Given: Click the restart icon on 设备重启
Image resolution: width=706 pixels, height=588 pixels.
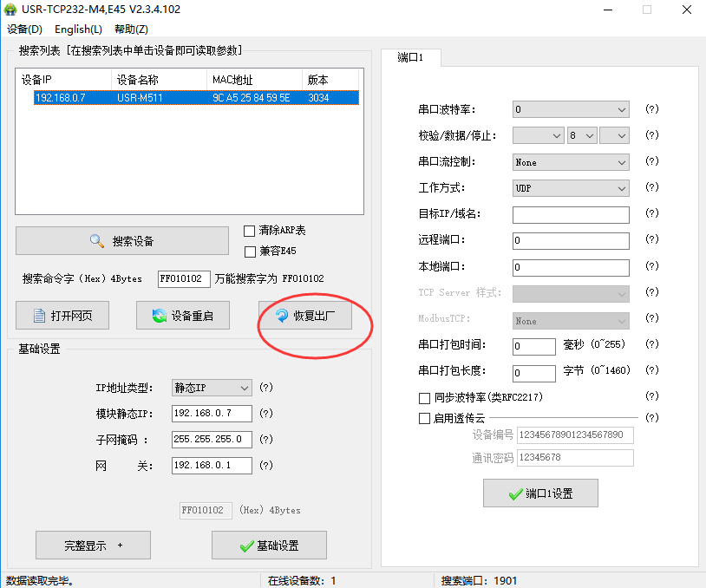Looking at the screenshot, I should click(159, 316).
